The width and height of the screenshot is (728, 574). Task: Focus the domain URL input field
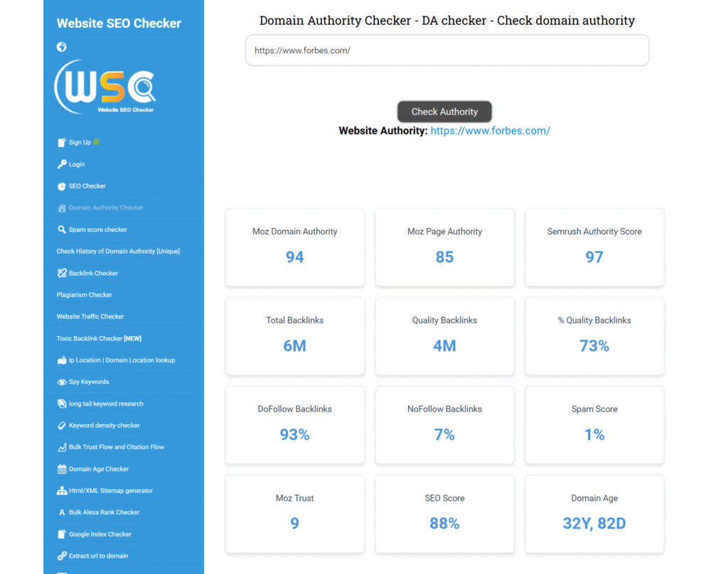click(447, 50)
